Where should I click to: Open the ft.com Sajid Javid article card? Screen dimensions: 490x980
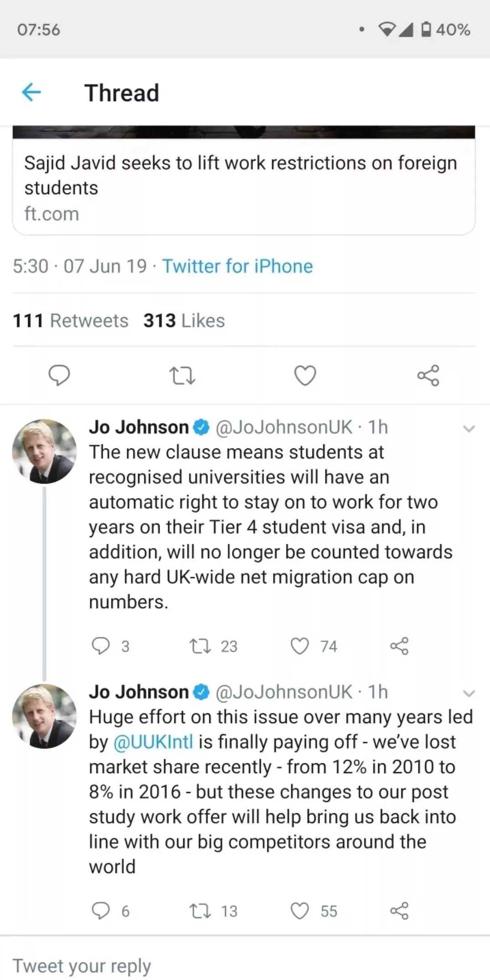(243, 187)
